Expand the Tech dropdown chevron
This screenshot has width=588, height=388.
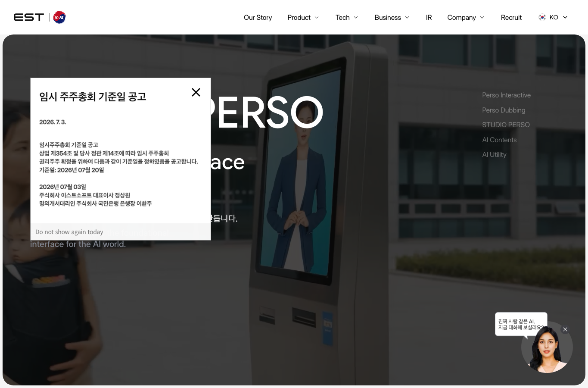click(x=356, y=17)
